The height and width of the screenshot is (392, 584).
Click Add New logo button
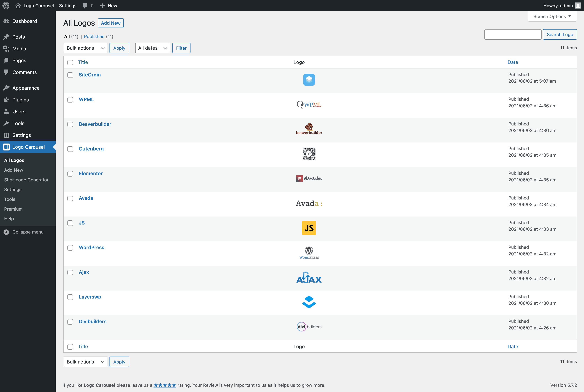click(x=111, y=23)
